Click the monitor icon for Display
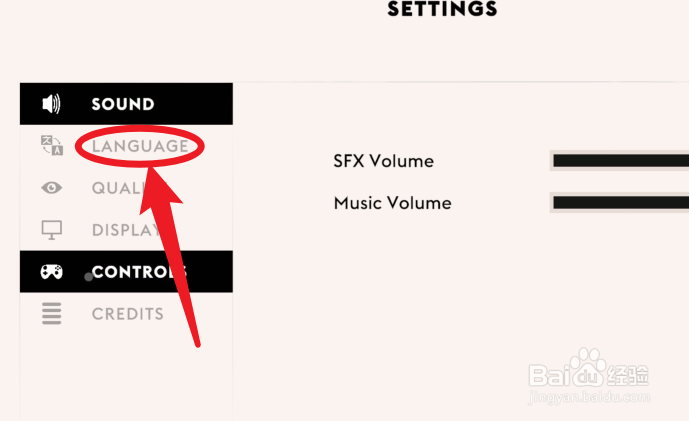Screen dimensions: 689x421 pyautogui.click(x=51, y=230)
